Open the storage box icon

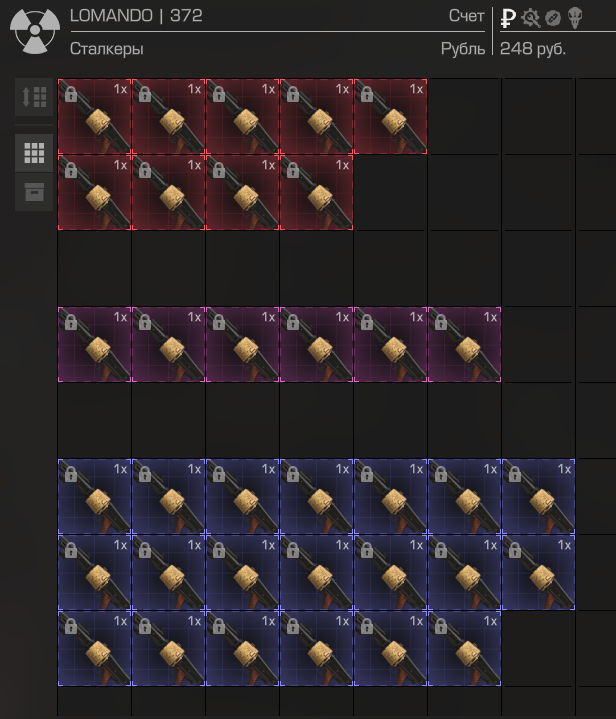[x=34, y=192]
